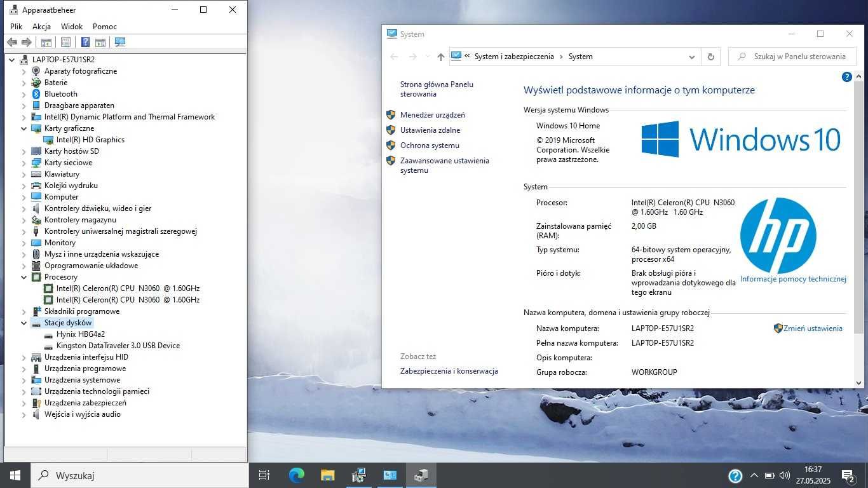Click Strona główna Panelu sterowania link
Screen dimensions: 868x488
pos(437,89)
